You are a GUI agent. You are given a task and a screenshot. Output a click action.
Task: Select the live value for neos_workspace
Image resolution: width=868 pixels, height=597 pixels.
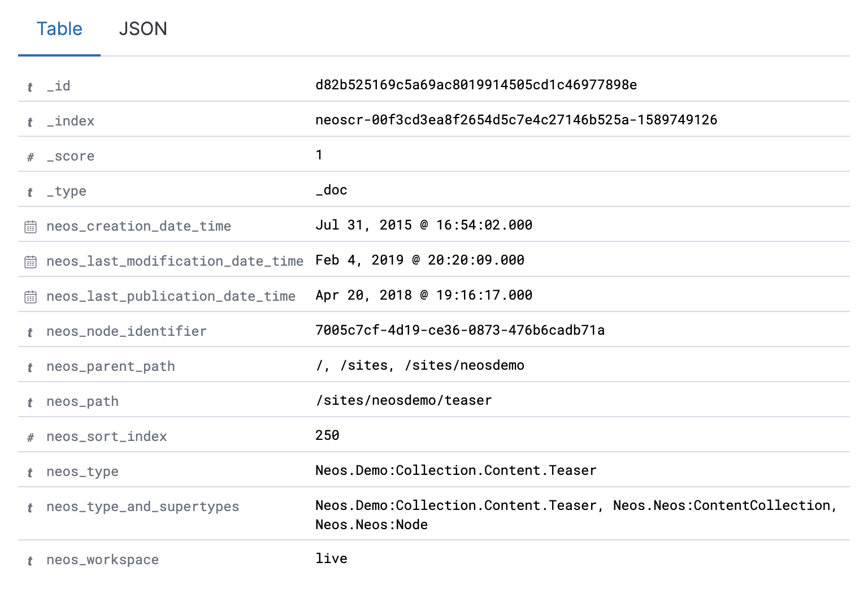click(332, 558)
